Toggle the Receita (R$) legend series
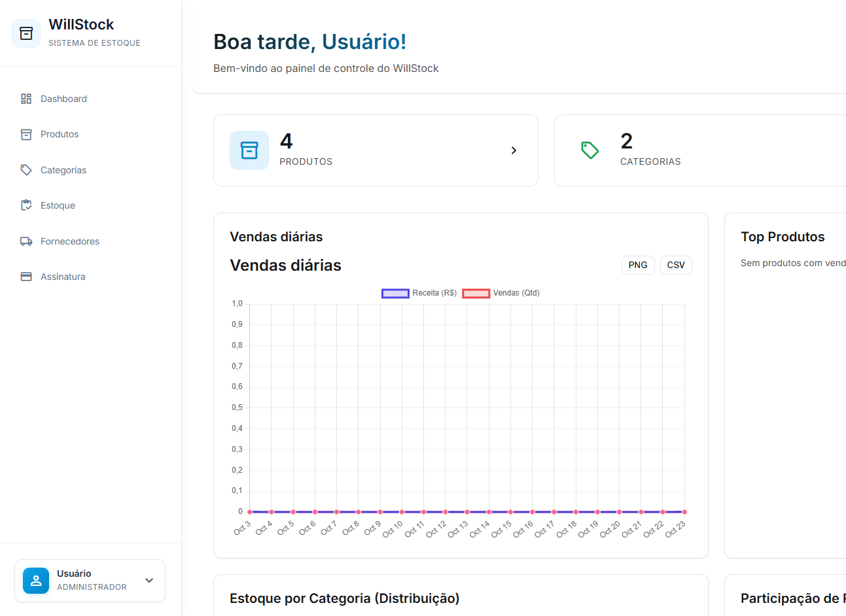This screenshot has width=846, height=616. [419, 293]
